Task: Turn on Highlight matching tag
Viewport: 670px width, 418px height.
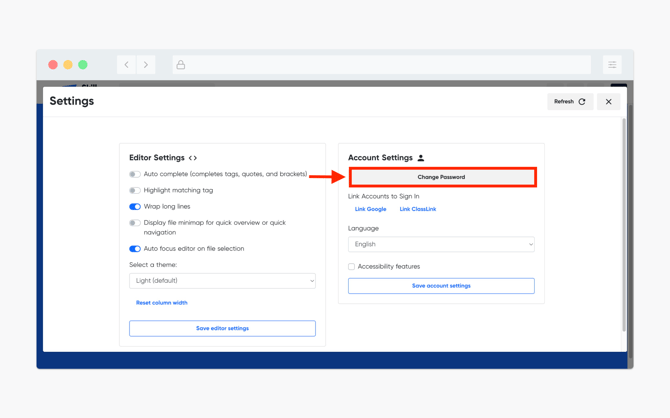Action: click(135, 191)
